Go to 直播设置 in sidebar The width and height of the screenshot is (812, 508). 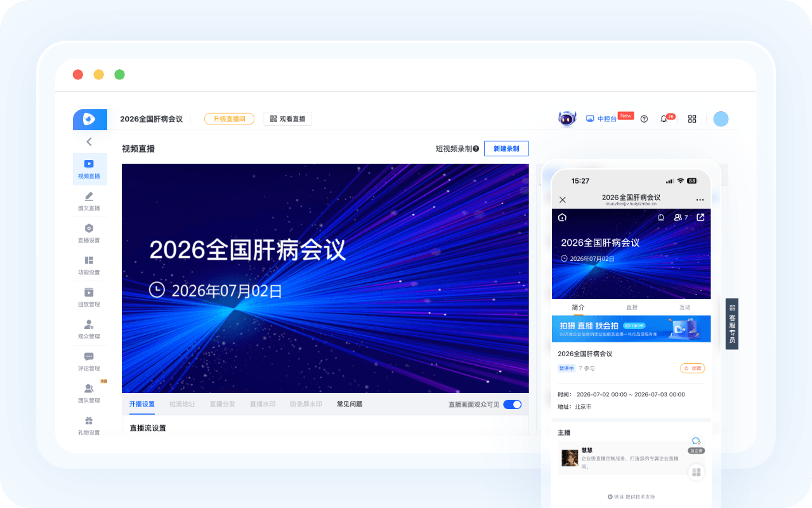(x=89, y=233)
